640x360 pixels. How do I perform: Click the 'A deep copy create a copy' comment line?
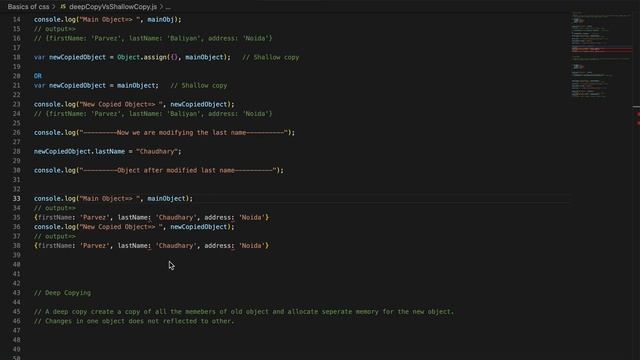pyautogui.click(x=244, y=311)
